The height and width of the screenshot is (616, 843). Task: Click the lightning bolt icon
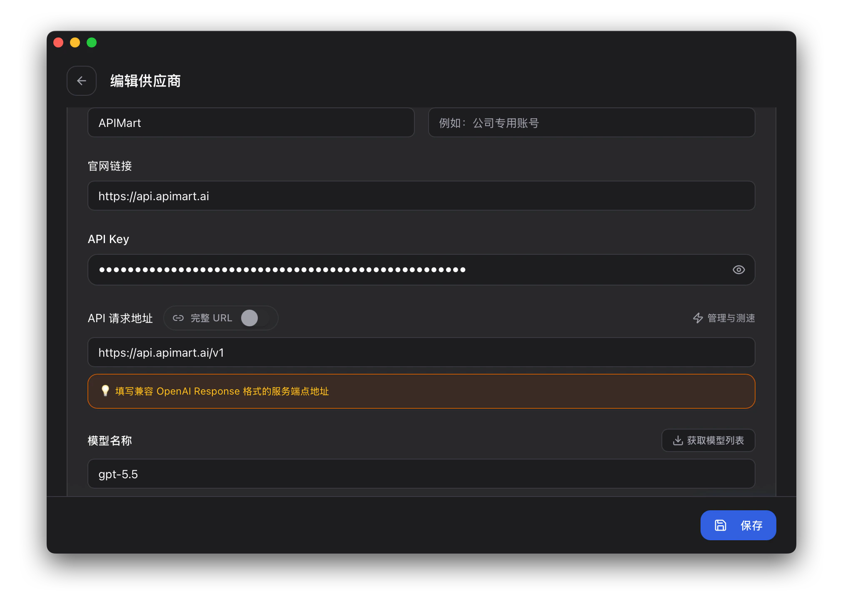(x=698, y=318)
